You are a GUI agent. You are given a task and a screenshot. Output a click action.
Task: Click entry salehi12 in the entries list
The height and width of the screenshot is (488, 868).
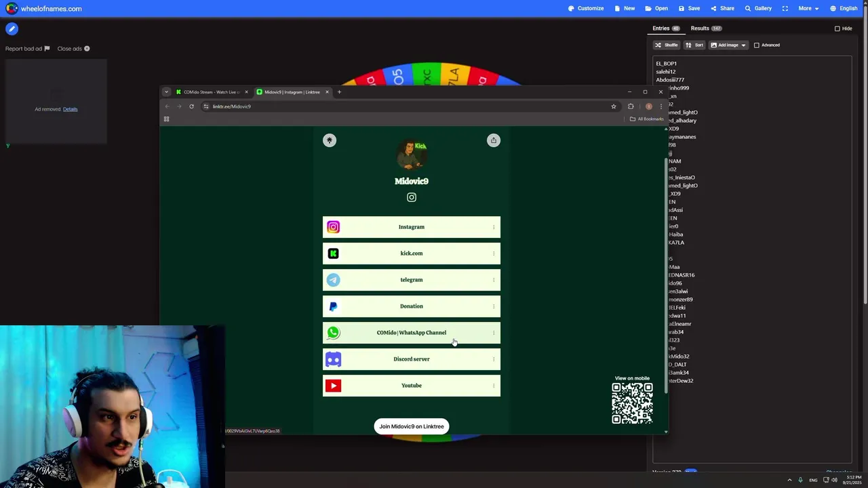pyautogui.click(x=665, y=72)
